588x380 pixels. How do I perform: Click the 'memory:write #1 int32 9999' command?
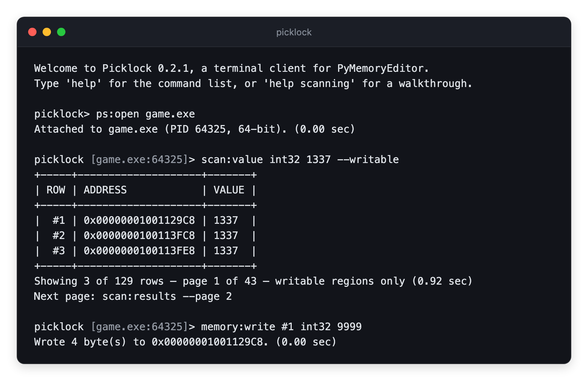(x=281, y=327)
